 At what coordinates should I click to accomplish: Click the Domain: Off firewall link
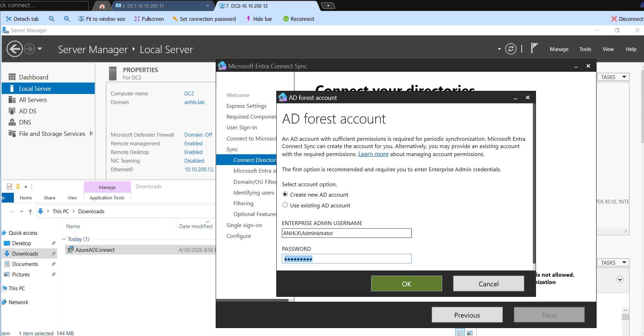coord(198,135)
